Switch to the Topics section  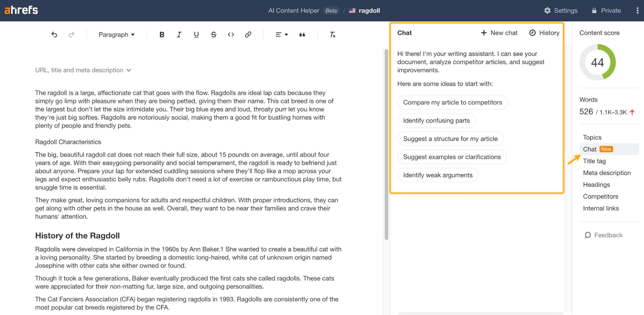click(592, 137)
